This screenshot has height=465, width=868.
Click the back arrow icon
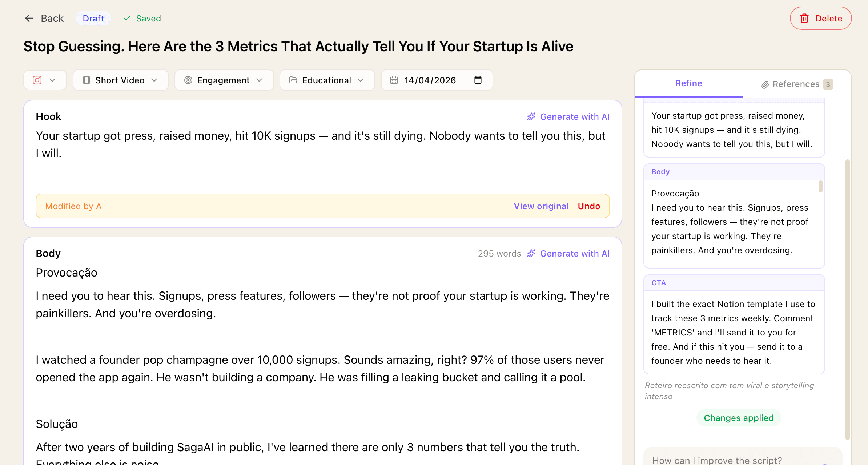point(29,18)
